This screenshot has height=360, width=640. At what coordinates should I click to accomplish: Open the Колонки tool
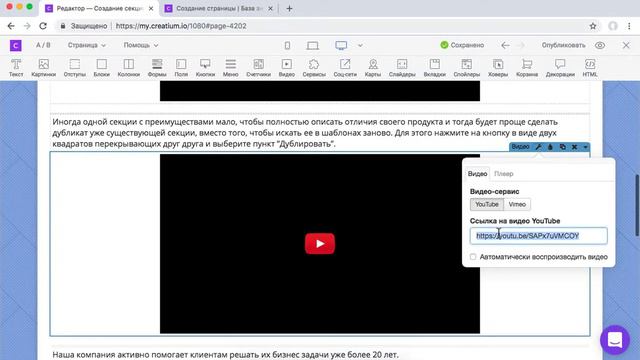[x=129, y=68]
